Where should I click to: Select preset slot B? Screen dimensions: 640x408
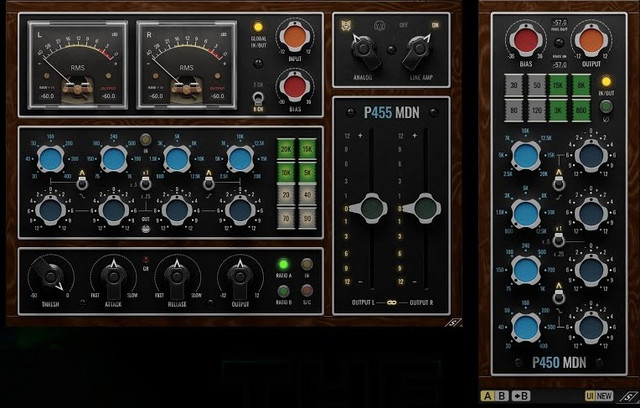pos(501,396)
